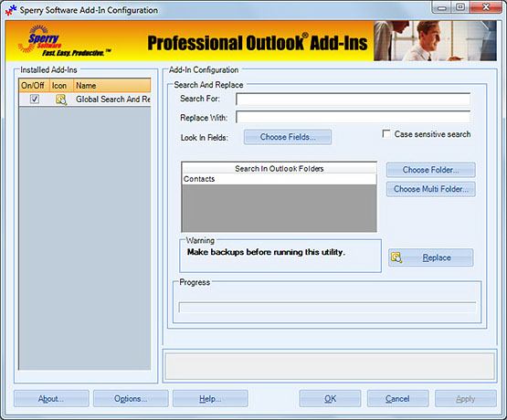Toggle the Global Search And Replace on/off checkbox
507x420 pixels.
click(35, 99)
